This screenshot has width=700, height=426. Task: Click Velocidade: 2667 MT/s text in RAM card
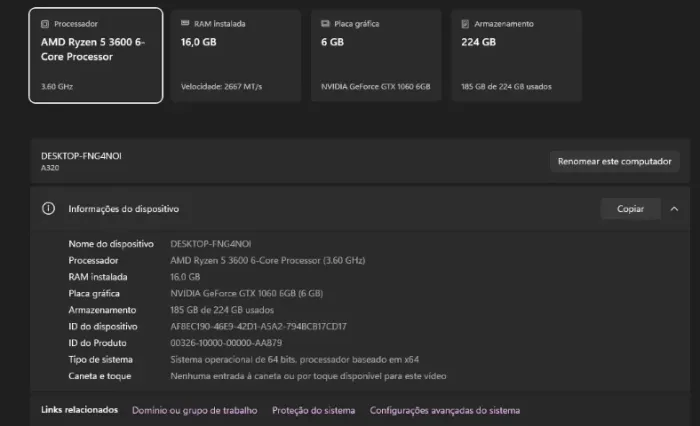click(x=221, y=87)
